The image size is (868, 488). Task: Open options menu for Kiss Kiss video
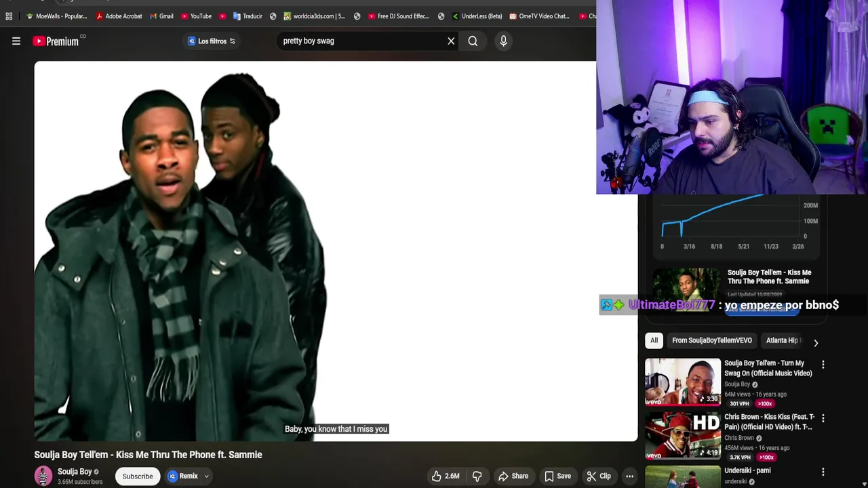tap(823, 418)
